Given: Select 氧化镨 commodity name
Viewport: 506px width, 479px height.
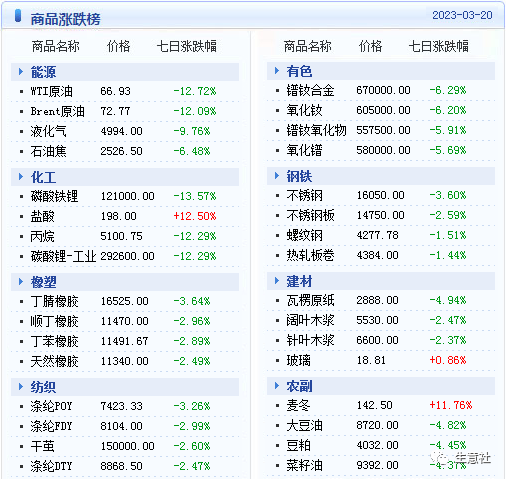Looking at the screenshot, I should (304, 150).
